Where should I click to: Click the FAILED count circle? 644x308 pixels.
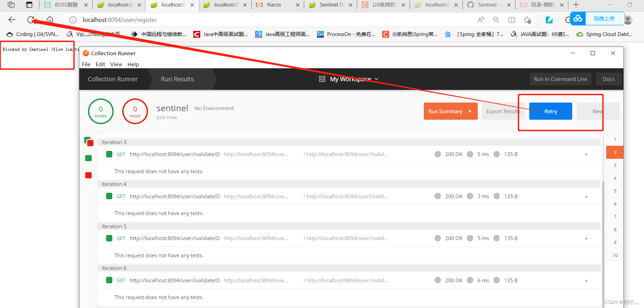[x=135, y=111]
